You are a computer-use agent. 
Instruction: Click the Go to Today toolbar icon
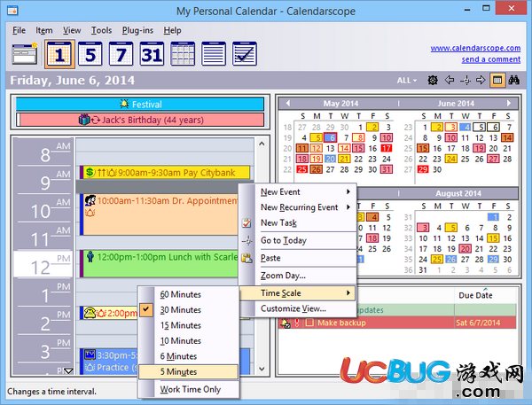tap(465, 81)
